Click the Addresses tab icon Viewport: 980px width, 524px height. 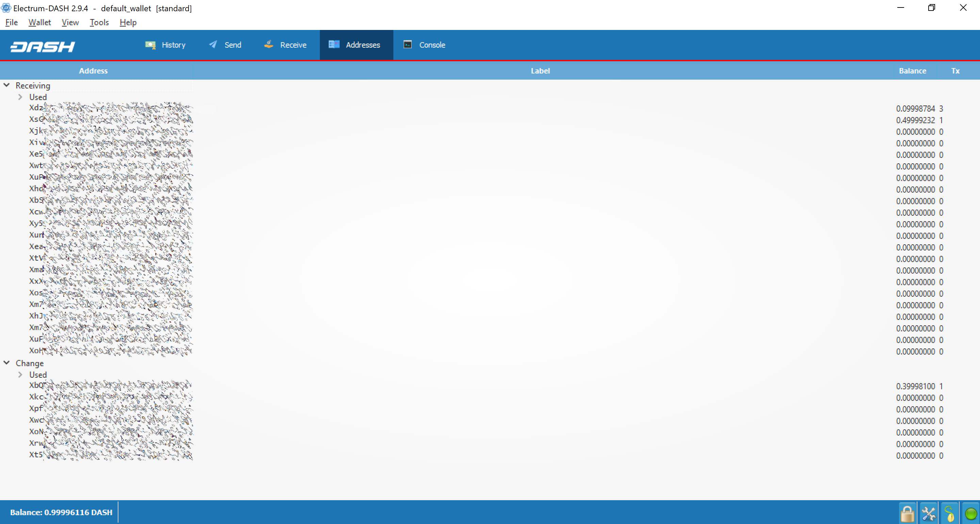click(x=334, y=44)
